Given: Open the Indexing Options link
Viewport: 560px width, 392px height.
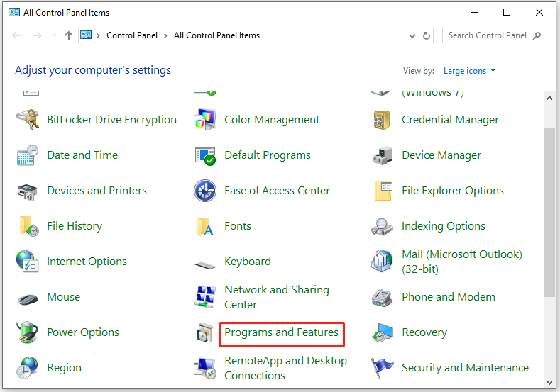Looking at the screenshot, I should click(443, 226).
